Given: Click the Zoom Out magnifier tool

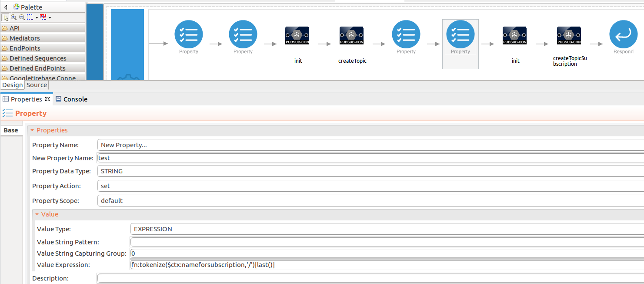Looking at the screenshot, I should pyautogui.click(x=22, y=17).
